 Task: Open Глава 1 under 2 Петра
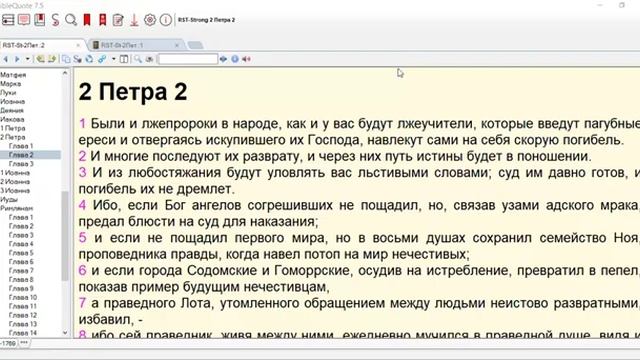click(x=21, y=146)
